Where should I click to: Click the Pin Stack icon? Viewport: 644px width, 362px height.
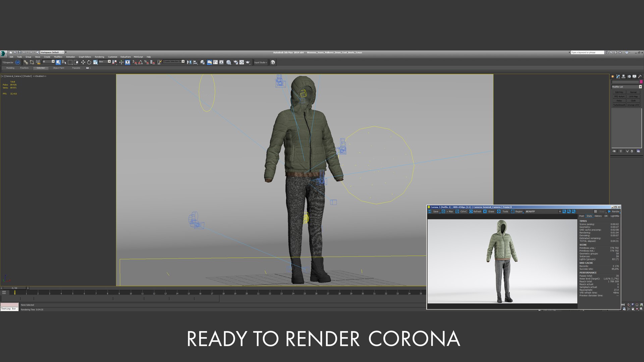(614, 151)
